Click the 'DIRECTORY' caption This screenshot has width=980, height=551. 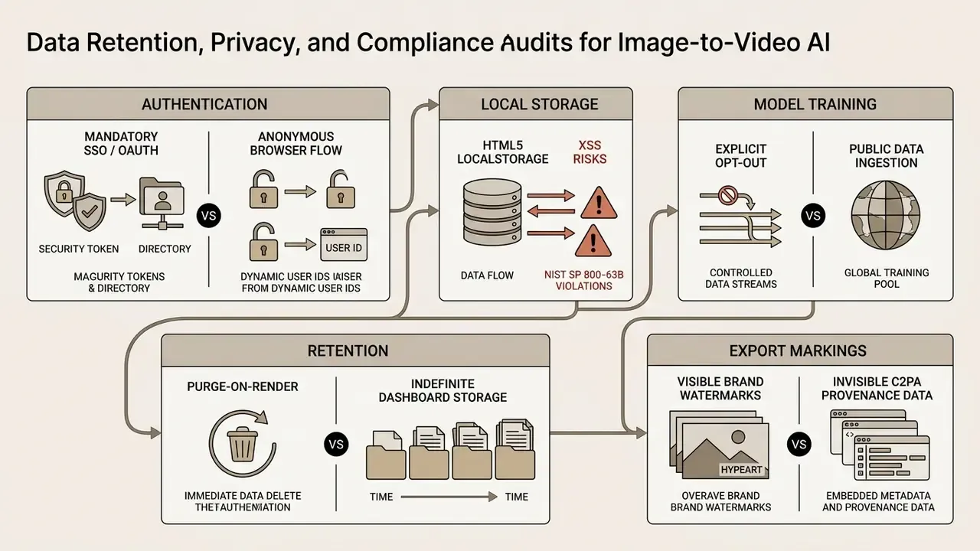[165, 249]
